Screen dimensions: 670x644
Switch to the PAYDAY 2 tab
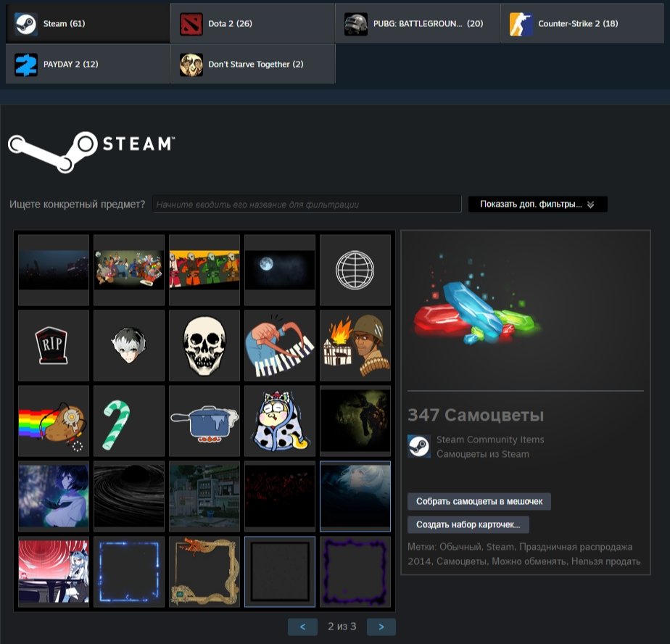pos(87,64)
